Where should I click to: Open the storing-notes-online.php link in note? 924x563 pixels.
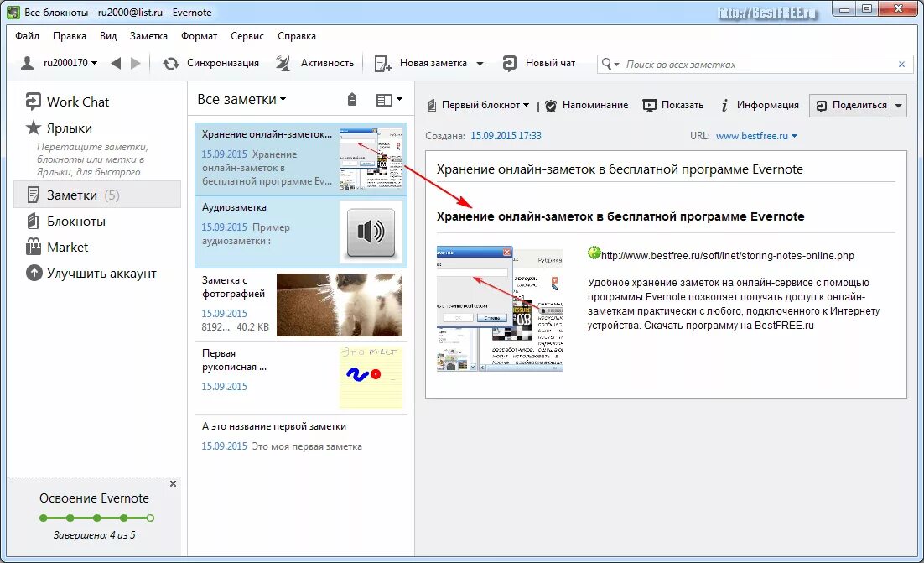727,255
